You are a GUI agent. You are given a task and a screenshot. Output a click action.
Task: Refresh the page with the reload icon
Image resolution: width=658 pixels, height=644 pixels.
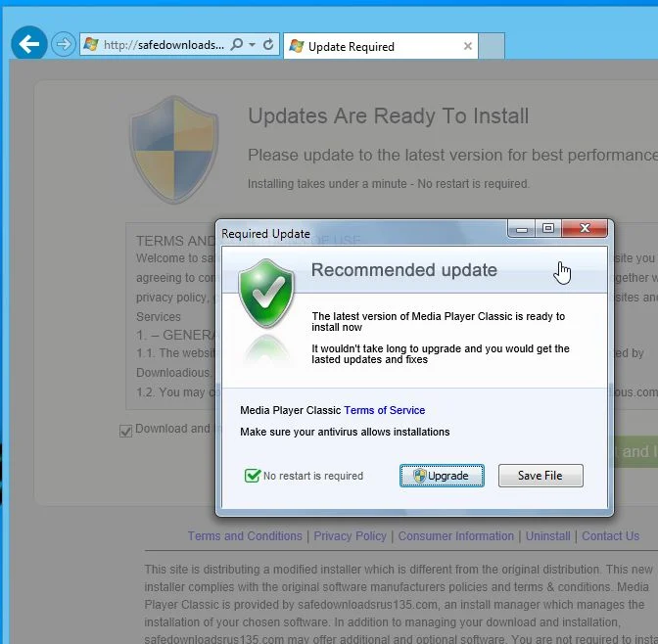[x=268, y=44]
